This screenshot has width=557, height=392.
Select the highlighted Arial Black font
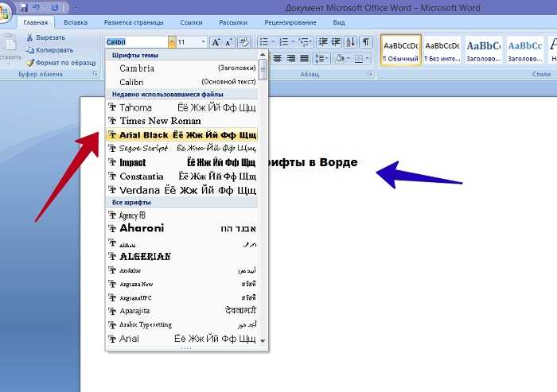pyautogui.click(x=182, y=135)
